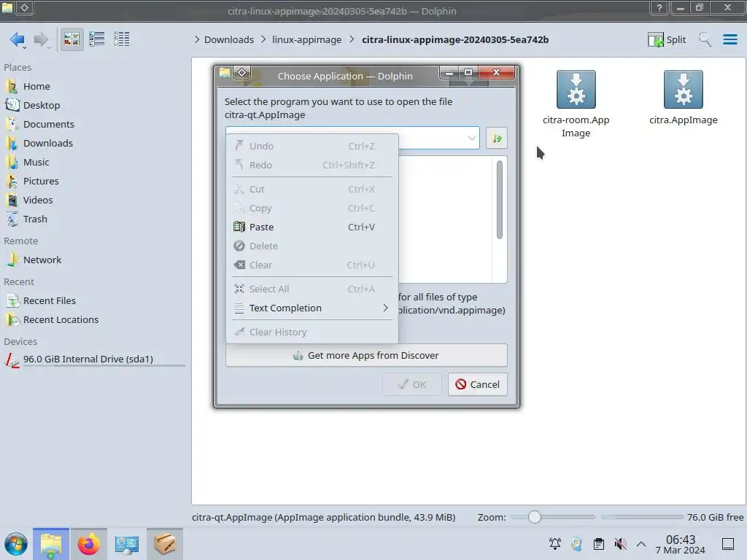Click the zoom slider handle
Viewport: 747px width, 560px height.
[x=535, y=517]
